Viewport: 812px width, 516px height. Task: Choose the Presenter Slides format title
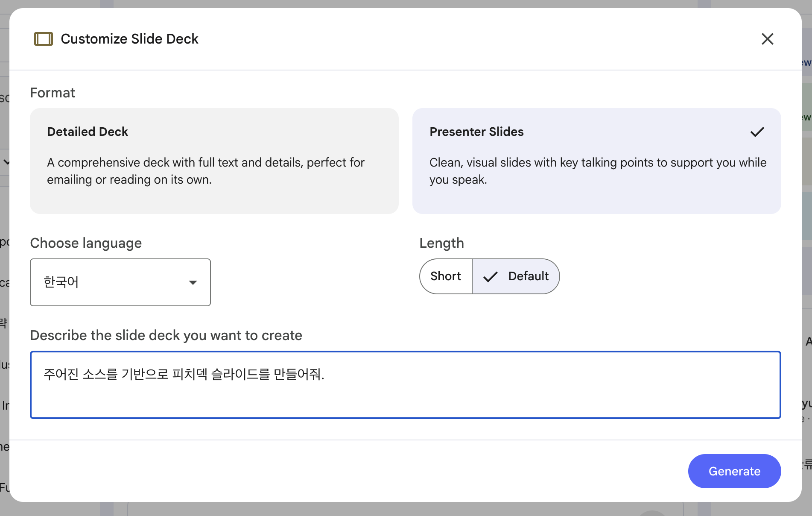(476, 132)
